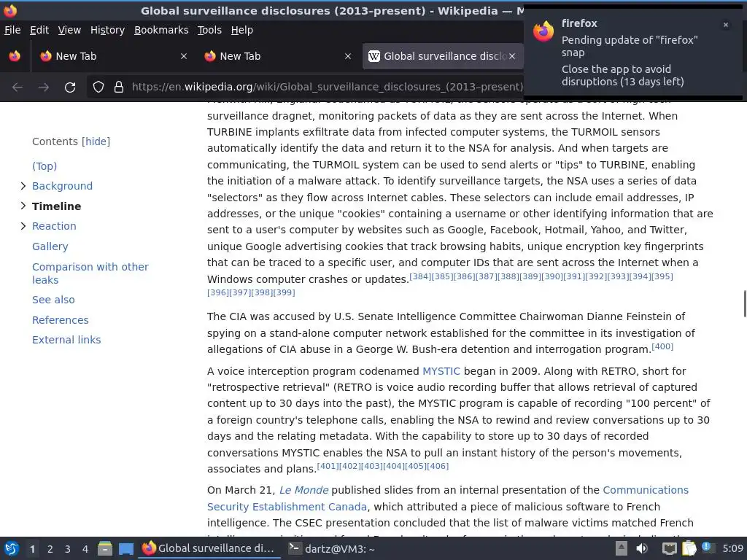Click citation [400]

(x=662, y=346)
